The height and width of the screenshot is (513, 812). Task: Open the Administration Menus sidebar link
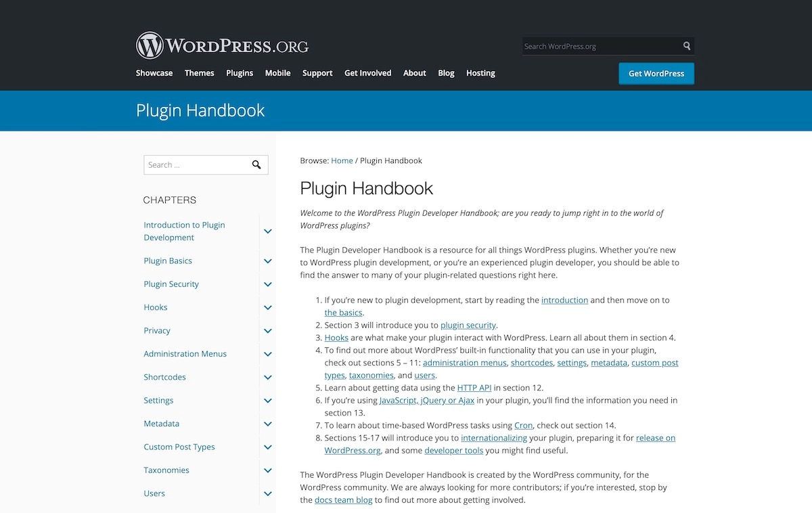tap(185, 354)
